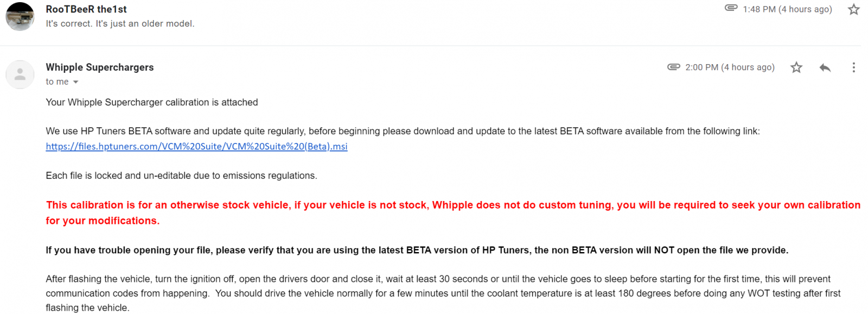Click the emissions regulations locked file sentence
The image size is (868, 314).
tap(181, 176)
